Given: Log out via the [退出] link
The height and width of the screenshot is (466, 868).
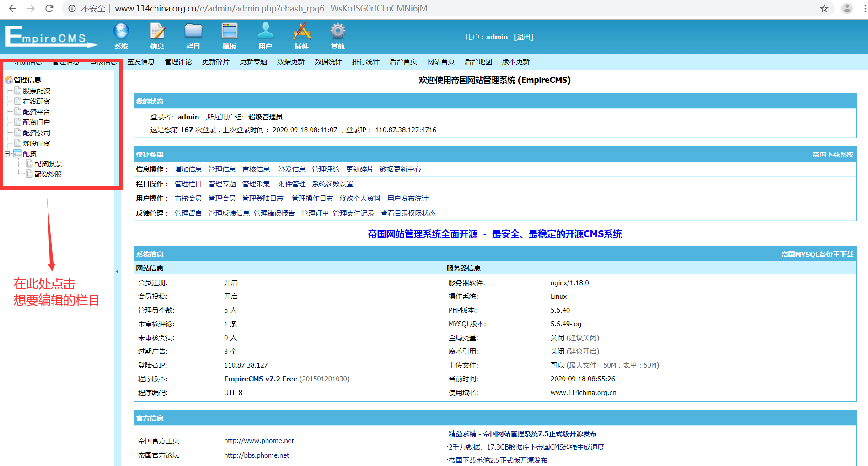Looking at the screenshot, I should click(524, 37).
